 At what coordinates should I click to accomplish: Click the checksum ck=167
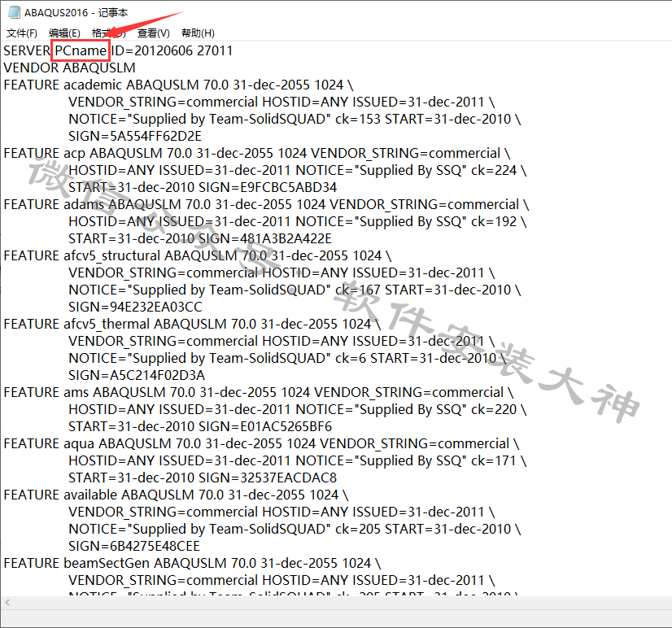point(358,290)
